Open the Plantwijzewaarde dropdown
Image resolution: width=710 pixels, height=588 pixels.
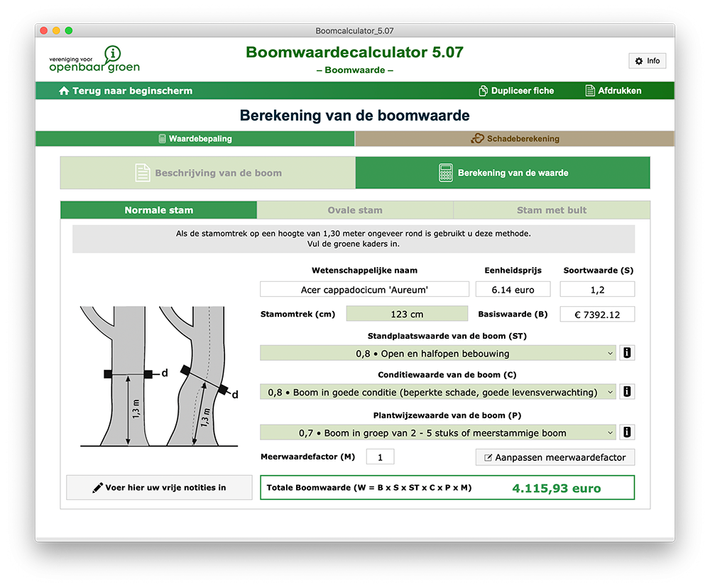tap(438, 432)
